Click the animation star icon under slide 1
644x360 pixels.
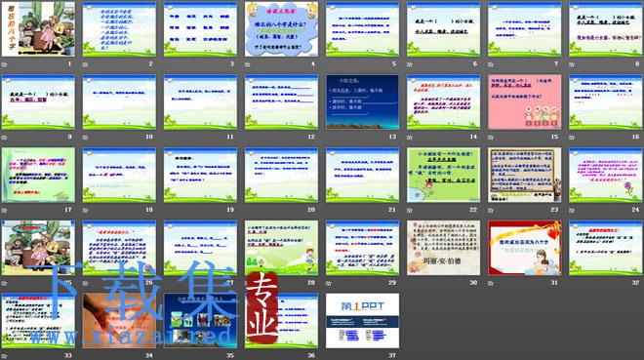4,64
